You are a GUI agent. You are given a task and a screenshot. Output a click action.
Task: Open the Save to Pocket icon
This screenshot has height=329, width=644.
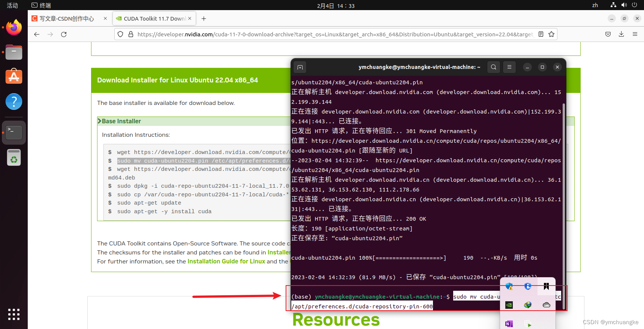click(x=608, y=34)
